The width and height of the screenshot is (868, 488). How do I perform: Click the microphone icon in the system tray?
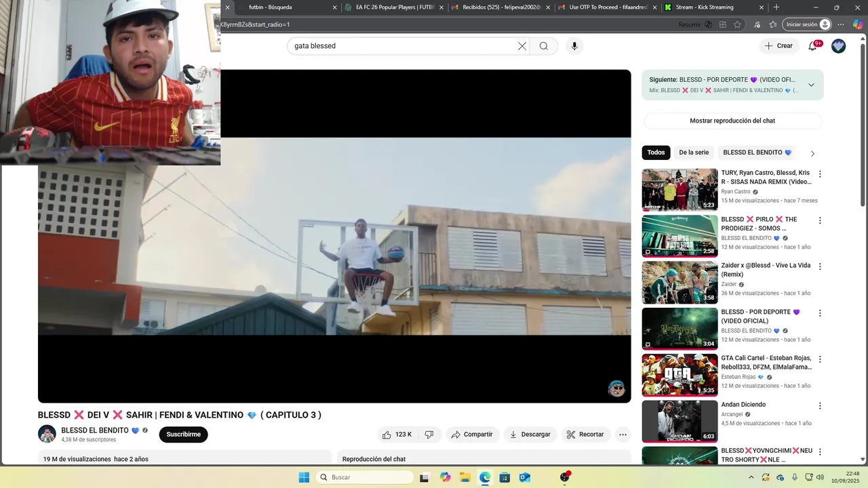(x=794, y=477)
